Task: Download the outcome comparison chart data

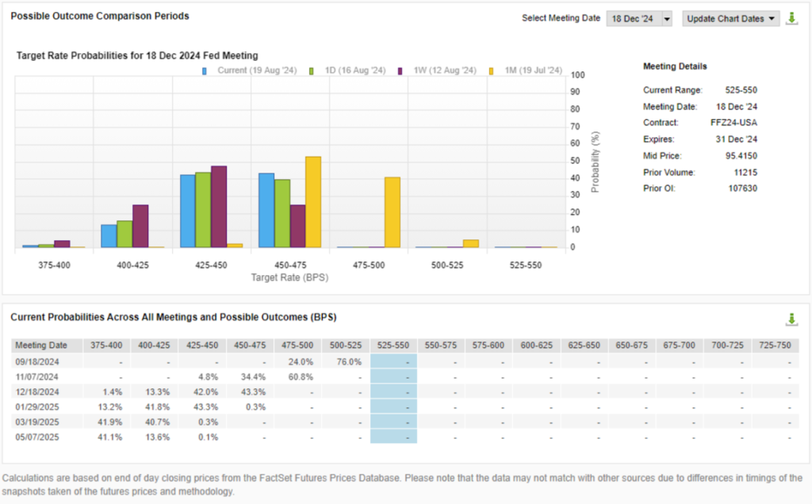Action: pos(792,19)
